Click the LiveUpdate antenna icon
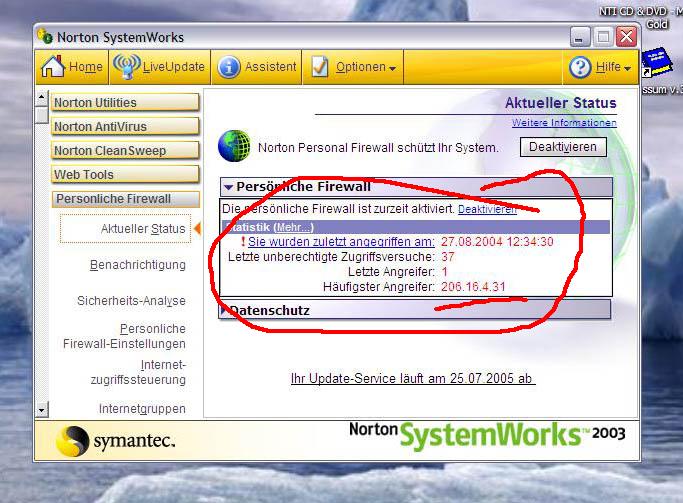 [126, 67]
